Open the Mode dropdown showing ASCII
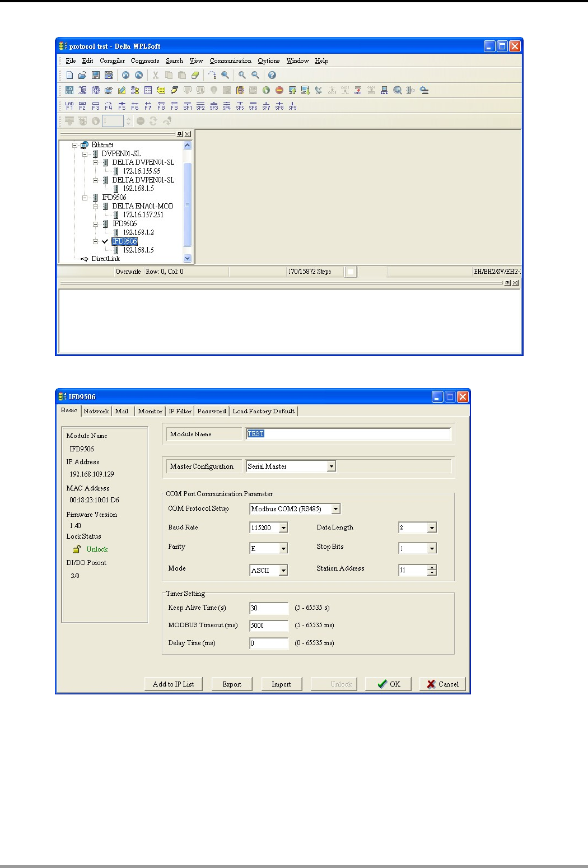This screenshot has height=868, width=588. [x=283, y=571]
